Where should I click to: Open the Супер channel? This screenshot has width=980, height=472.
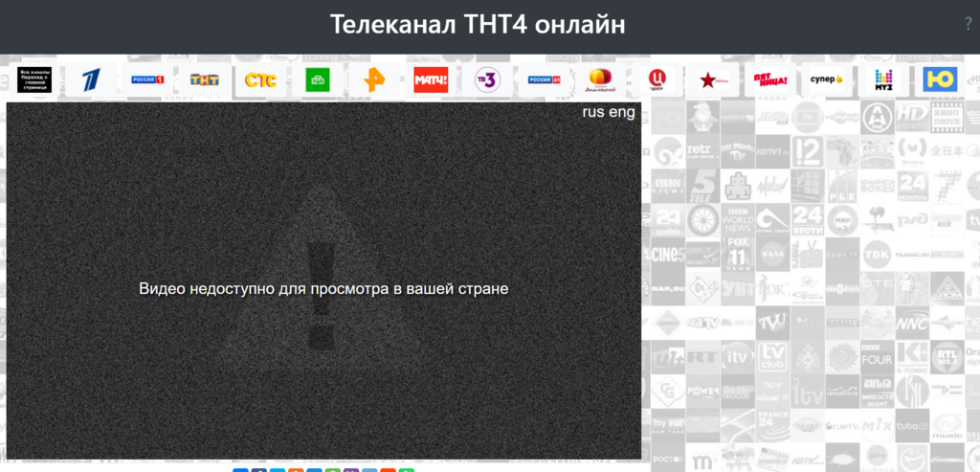click(827, 80)
